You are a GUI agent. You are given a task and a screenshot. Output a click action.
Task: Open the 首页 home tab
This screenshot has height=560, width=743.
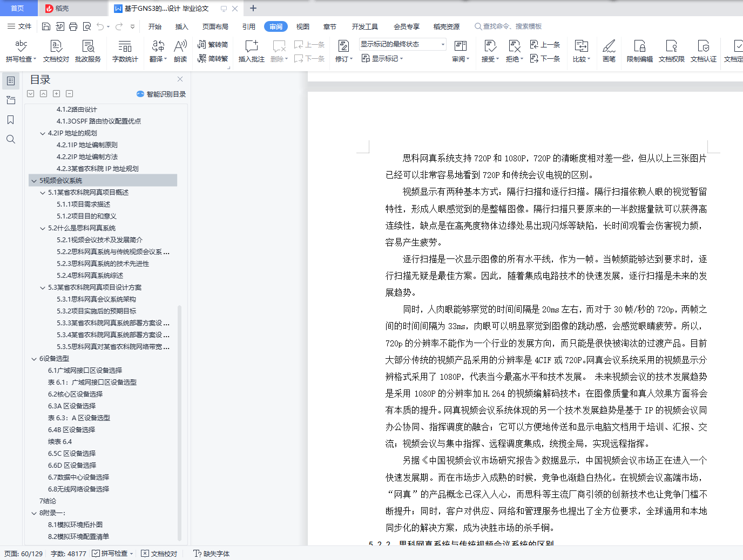[18, 8]
